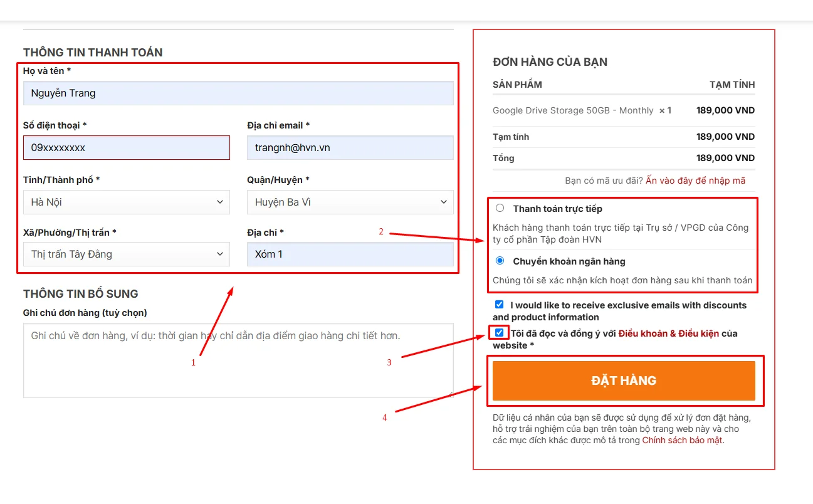This screenshot has width=813, height=504.
Task: Click the Ghi chú đơn hàng textarea
Action: click(x=238, y=360)
